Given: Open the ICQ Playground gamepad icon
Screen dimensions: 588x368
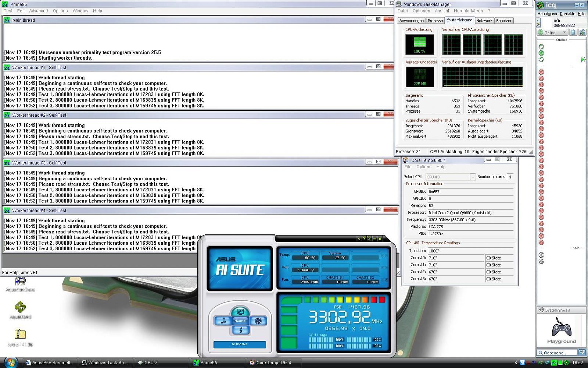Looking at the screenshot, I should pyautogui.click(x=562, y=327).
